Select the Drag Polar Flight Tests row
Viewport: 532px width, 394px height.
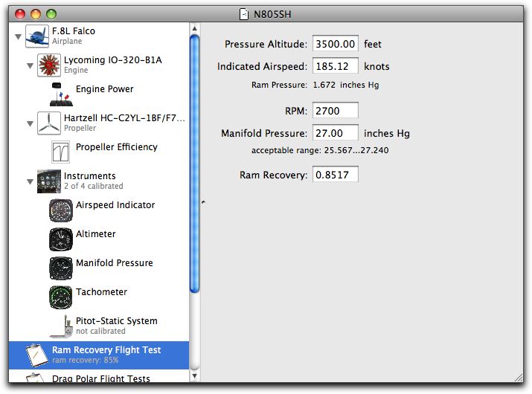[x=99, y=377]
